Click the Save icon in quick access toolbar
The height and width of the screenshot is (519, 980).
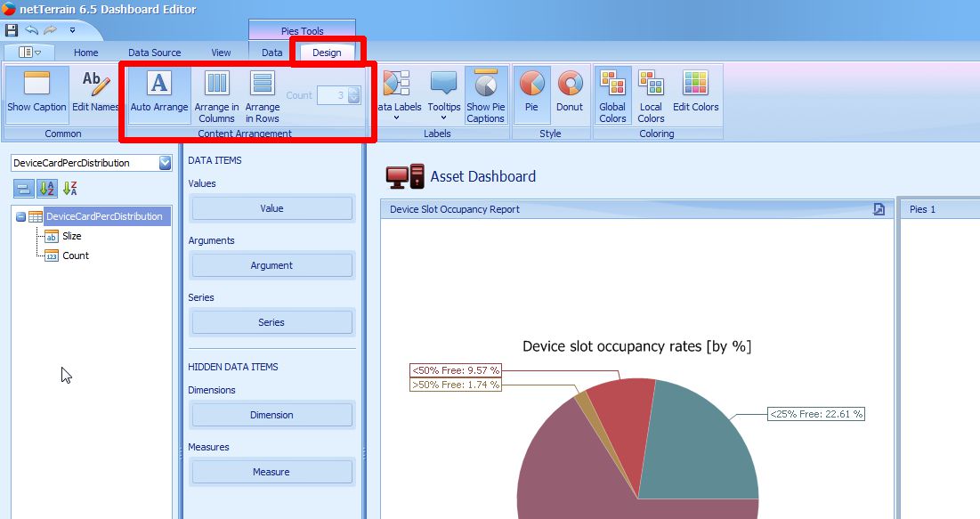pos(12,30)
